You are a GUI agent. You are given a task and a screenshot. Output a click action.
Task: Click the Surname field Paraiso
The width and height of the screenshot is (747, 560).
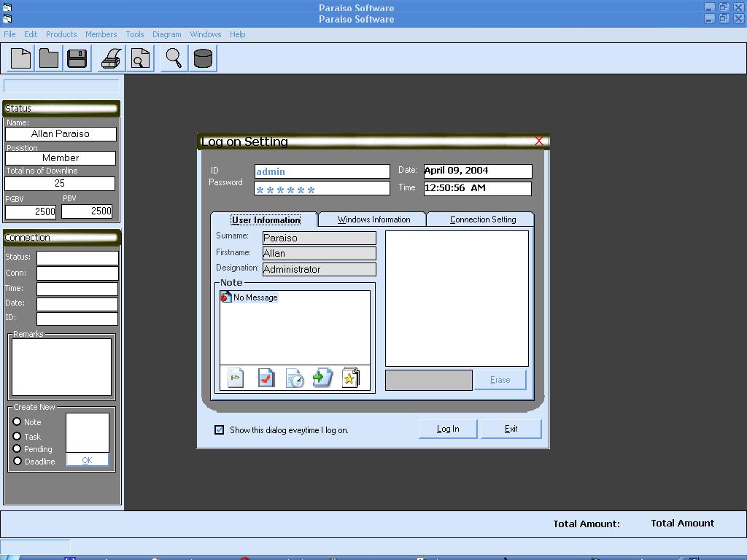pyautogui.click(x=320, y=238)
